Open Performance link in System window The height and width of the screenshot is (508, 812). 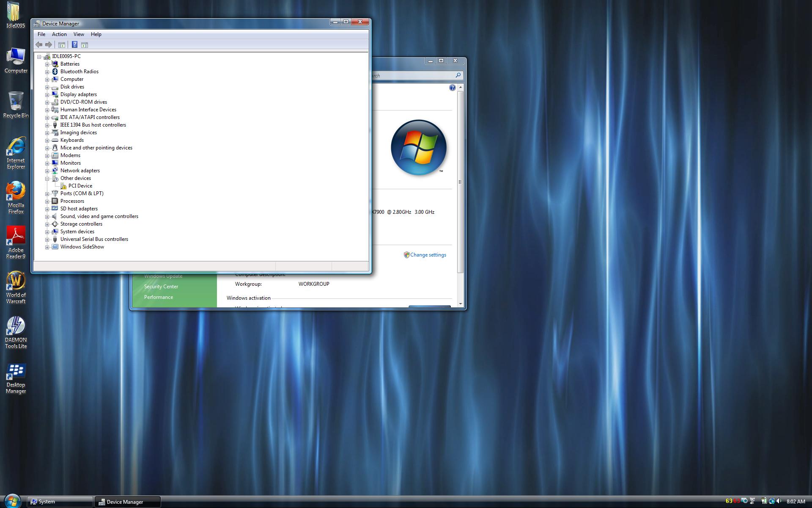(x=159, y=297)
